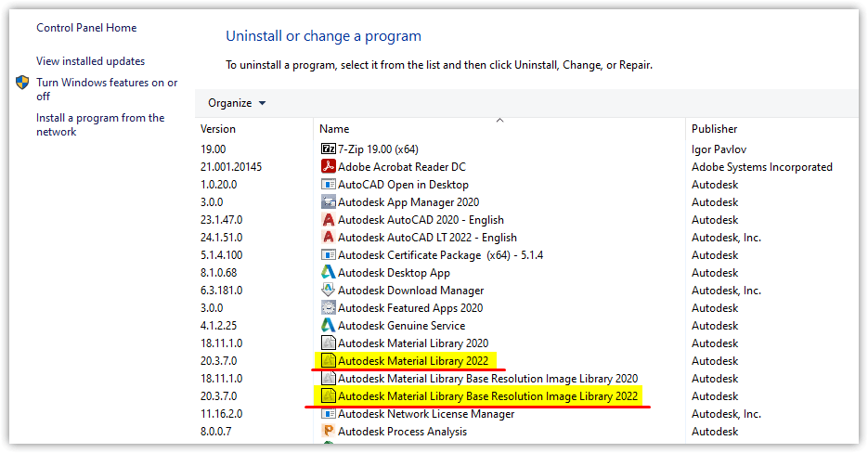Click version 6.3.181.0 cell
This screenshot has height=453, width=868.
tap(222, 291)
